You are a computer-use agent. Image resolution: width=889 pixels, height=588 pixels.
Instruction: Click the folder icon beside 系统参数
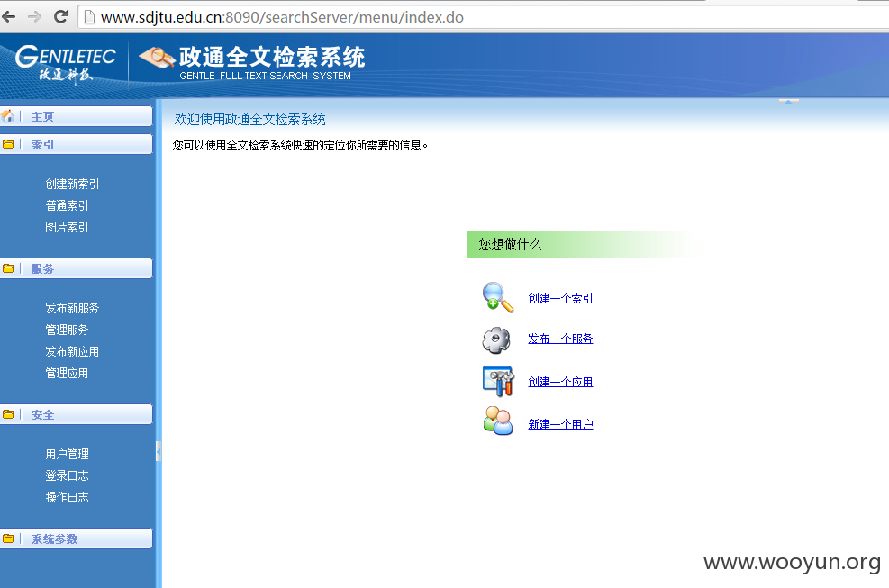(x=8, y=538)
